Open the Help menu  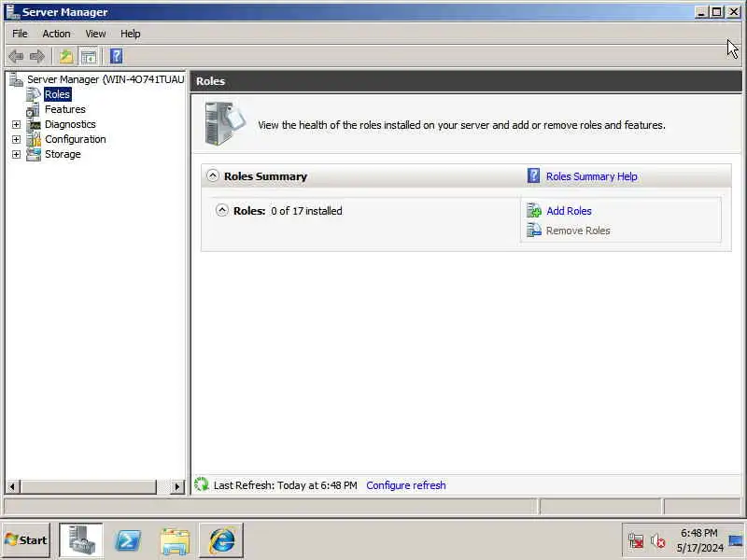point(130,34)
